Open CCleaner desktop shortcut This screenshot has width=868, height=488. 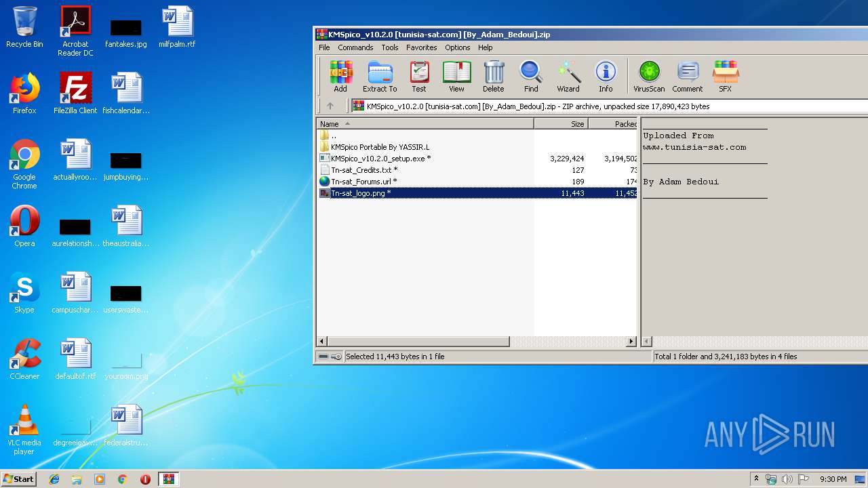24,359
